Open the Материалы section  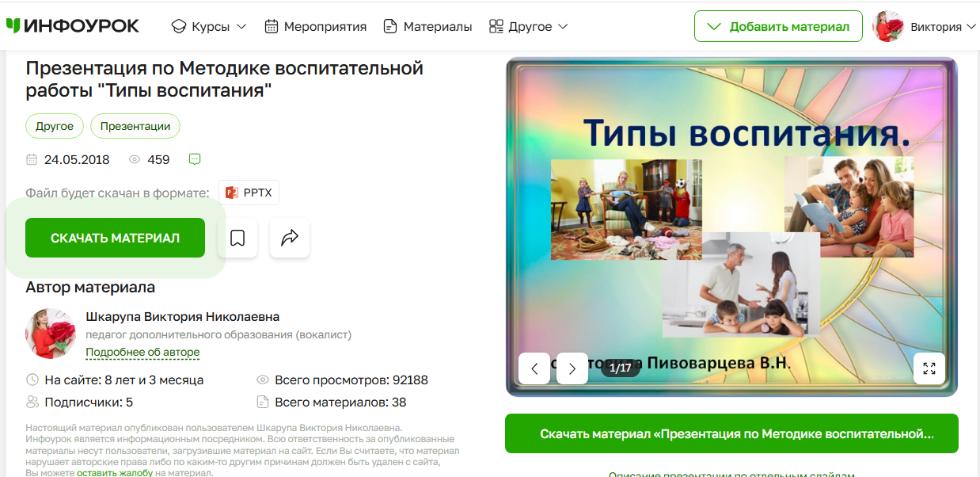click(427, 26)
